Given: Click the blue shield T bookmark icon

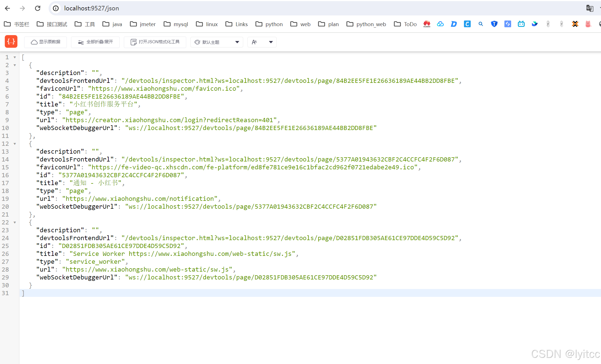Looking at the screenshot, I should coord(494,24).
